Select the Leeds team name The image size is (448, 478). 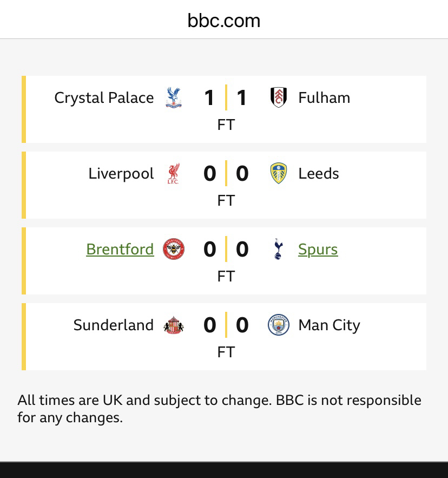tap(319, 173)
